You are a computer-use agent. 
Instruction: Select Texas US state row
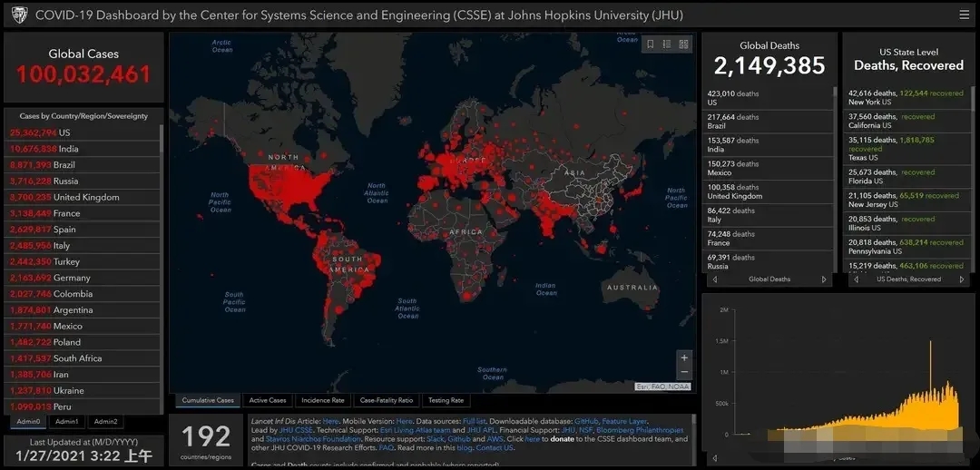pos(906,149)
